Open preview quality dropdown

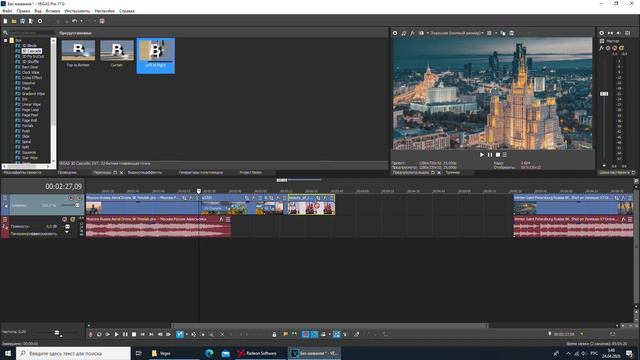(x=457, y=33)
